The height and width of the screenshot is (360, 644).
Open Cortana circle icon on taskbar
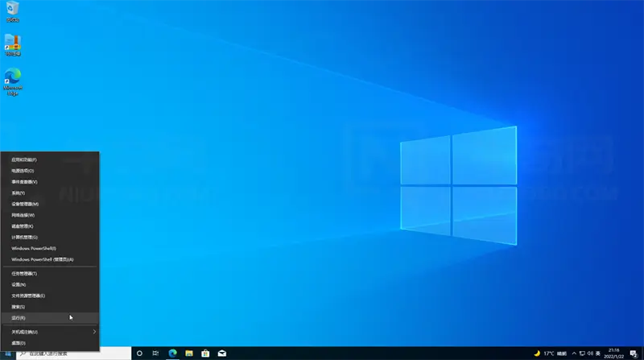pyautogui.click(x=139, y=354)
